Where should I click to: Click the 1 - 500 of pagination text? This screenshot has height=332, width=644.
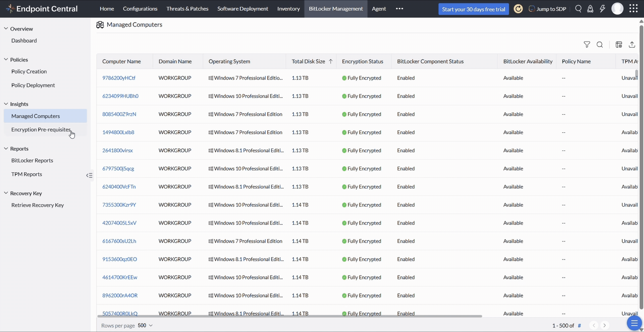pyautogui.click(x=563, y=326)
